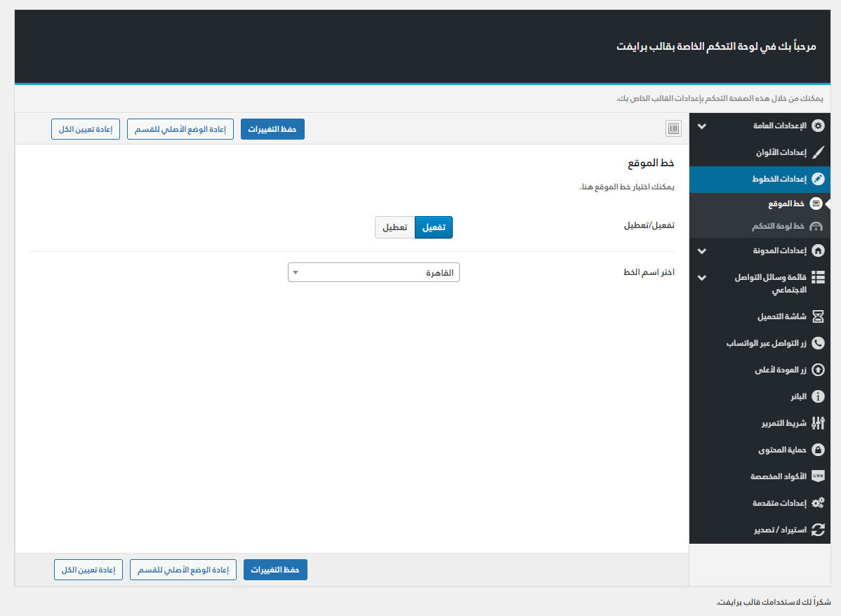Click the refresh icon for import/export
This screenshot has width=841, height=616.
tap(817, 530)
